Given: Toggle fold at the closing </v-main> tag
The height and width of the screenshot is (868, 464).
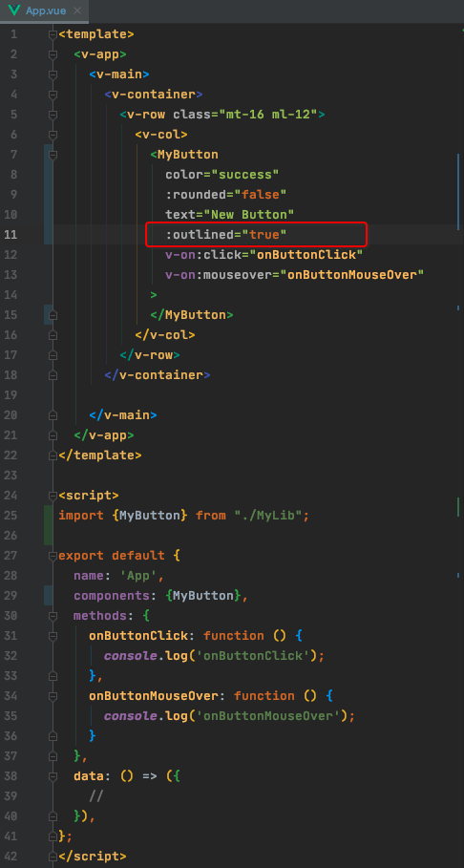Looking at the screenshot, I should [x=53, y=415].
